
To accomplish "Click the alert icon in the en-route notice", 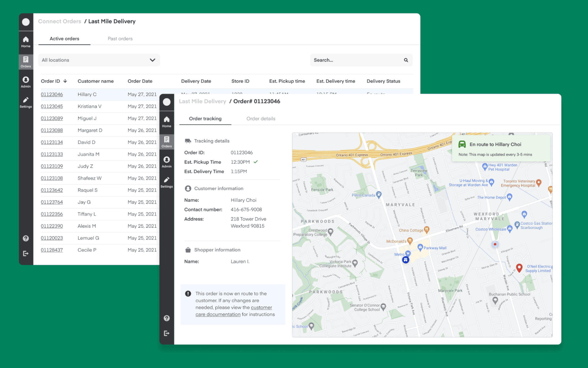I will (188, 293).
